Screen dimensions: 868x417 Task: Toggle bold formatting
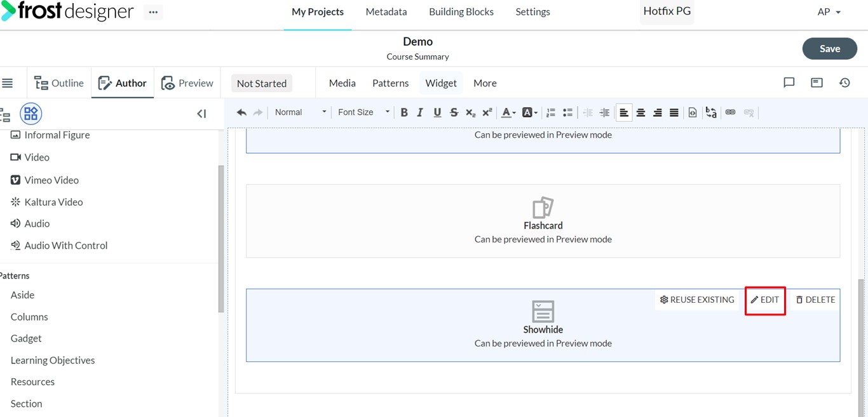point(404,112)
